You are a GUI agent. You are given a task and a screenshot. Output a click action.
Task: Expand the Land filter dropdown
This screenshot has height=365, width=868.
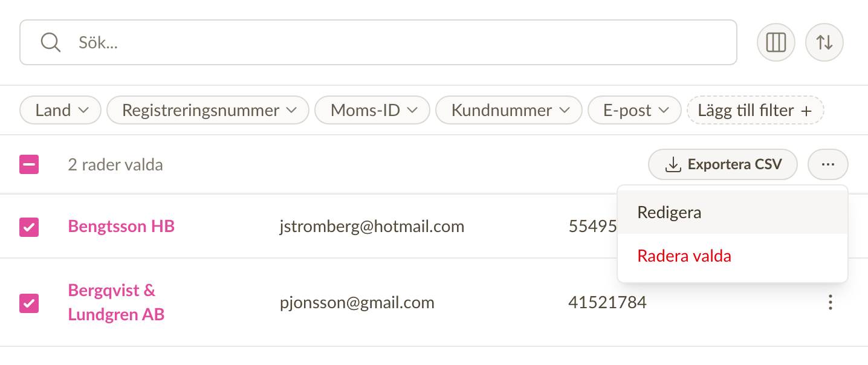(60, 111)
